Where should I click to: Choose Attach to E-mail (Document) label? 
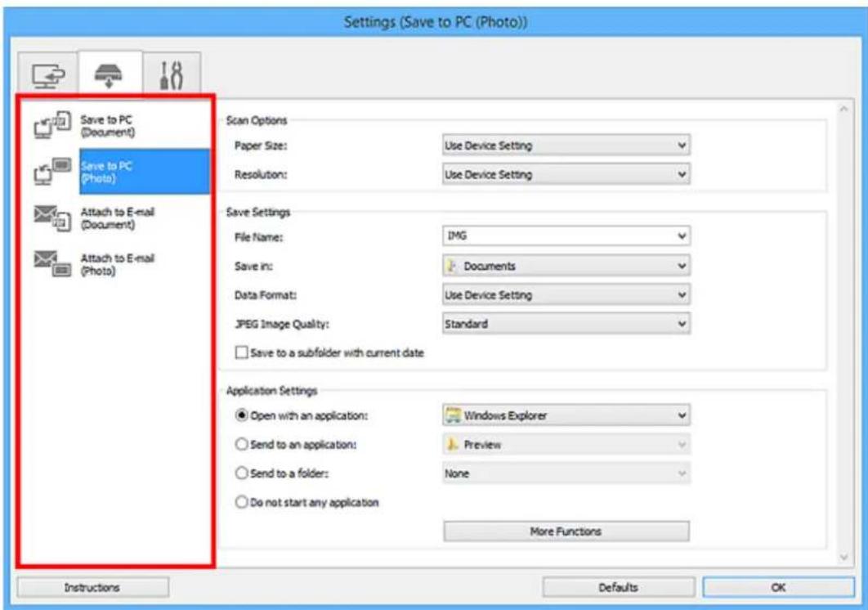click(118, 218)
